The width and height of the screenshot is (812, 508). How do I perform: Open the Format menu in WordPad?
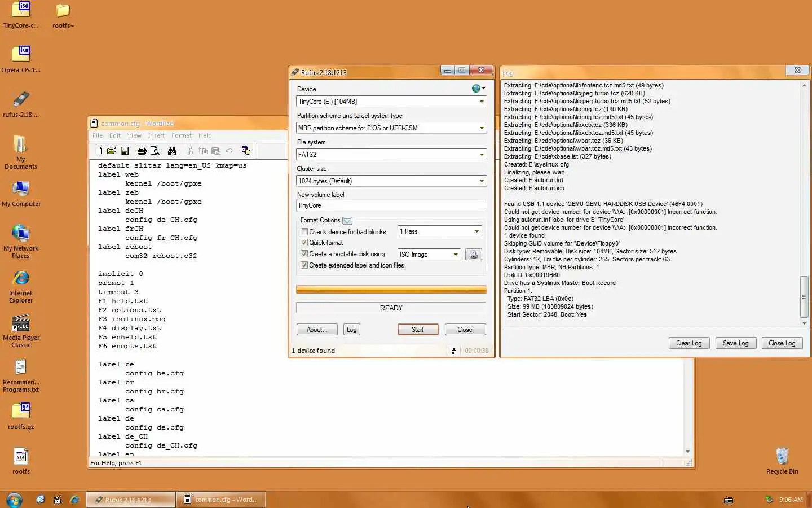[182, 136]
